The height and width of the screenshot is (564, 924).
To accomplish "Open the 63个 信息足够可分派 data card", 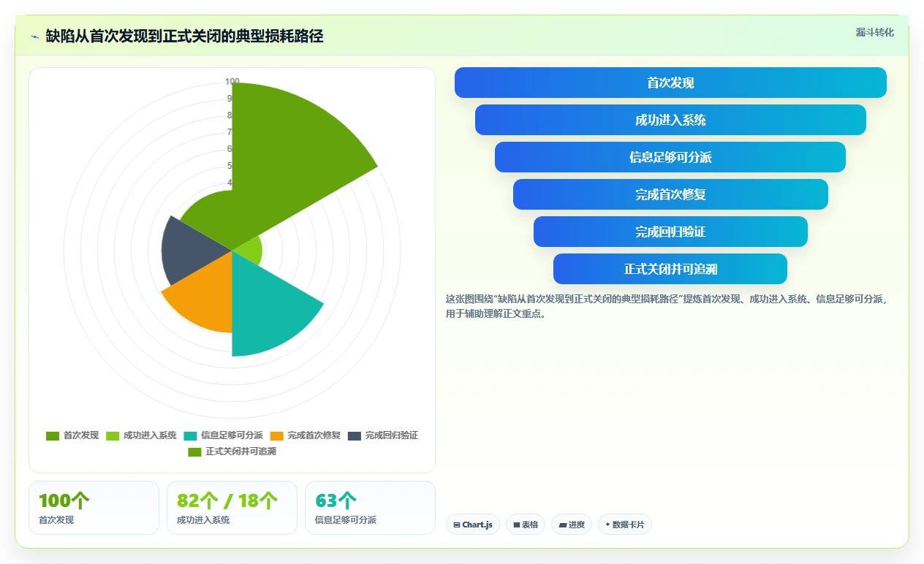I will (x=370, y=508).
